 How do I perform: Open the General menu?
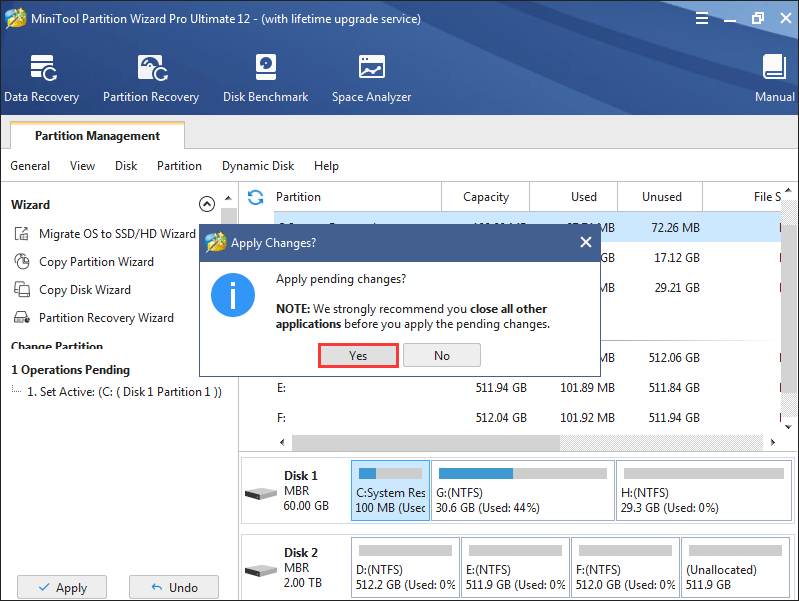tap(30, 166)
